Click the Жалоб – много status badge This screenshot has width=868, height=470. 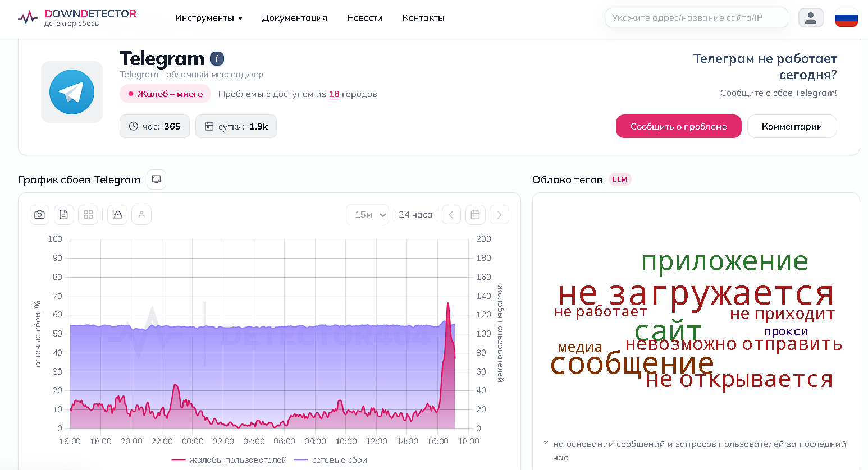click(x=165, y=94)
